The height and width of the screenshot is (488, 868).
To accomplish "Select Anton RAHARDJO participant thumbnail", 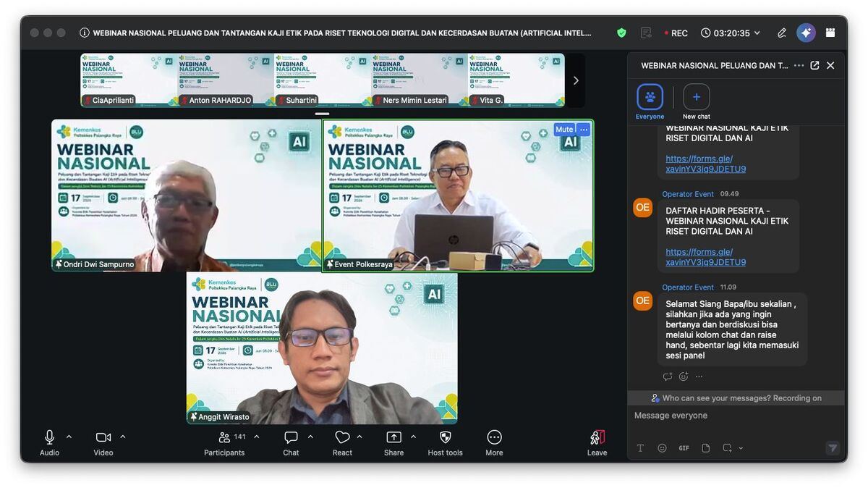I will click(x=226, y=80).
